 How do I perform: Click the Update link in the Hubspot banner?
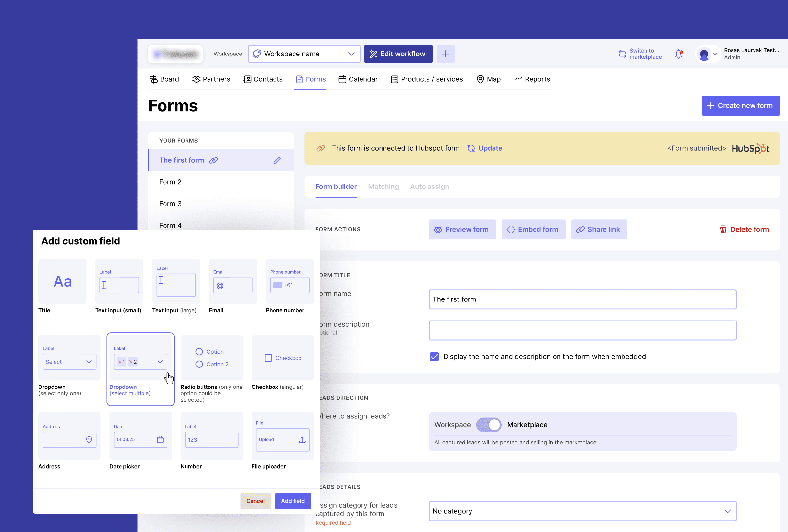coord(490,148)
